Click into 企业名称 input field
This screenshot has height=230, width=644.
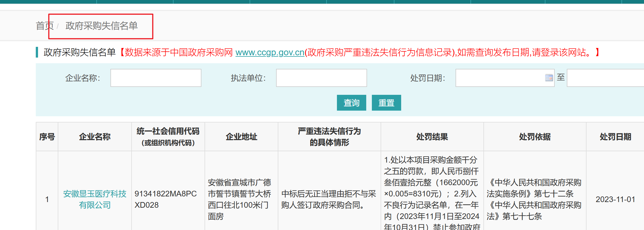pyautogui.click(x=156, y=78)
